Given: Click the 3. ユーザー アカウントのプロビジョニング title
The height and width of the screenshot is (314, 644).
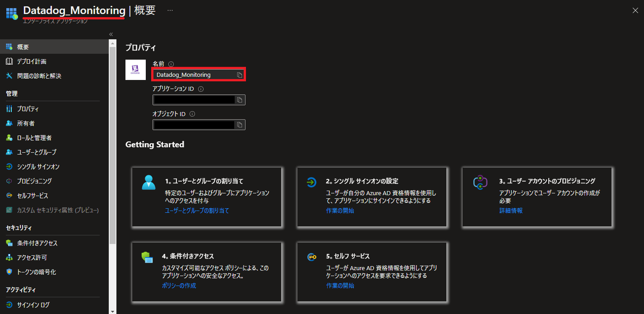Looking at the screenshot, I should 547,181.
